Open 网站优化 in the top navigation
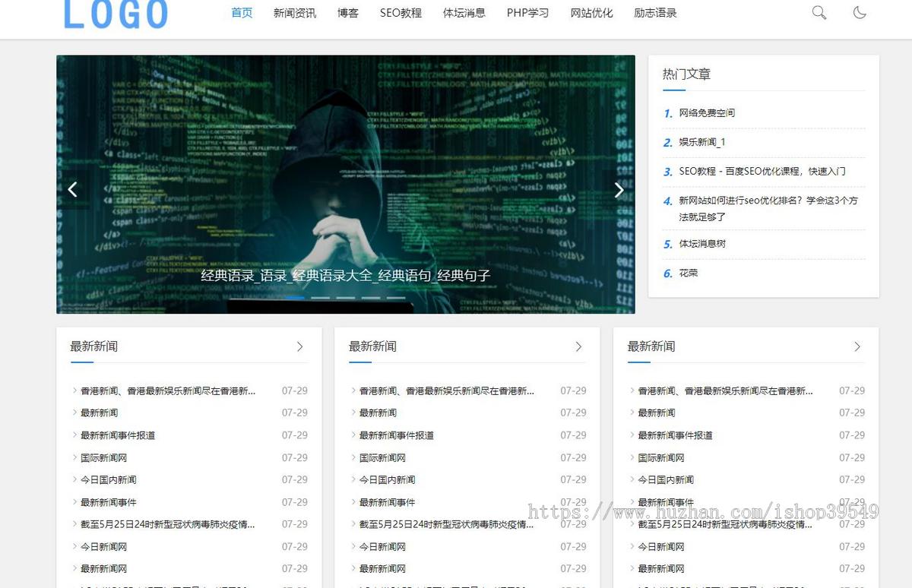Viewport: 912px width, 588px height. (x=591, y=13)
